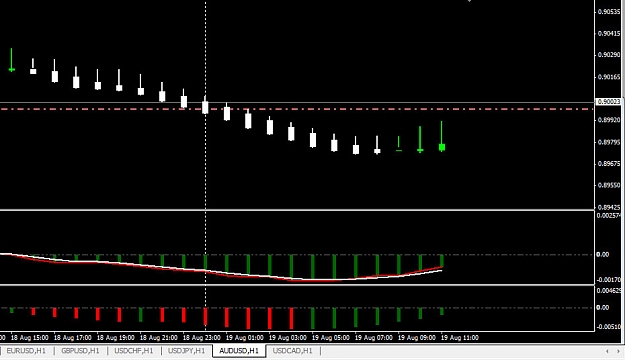Select the latest solid green candle
The width and height of the screenshot is (625, 360).
pyautogui.click(x=442, y=147)
